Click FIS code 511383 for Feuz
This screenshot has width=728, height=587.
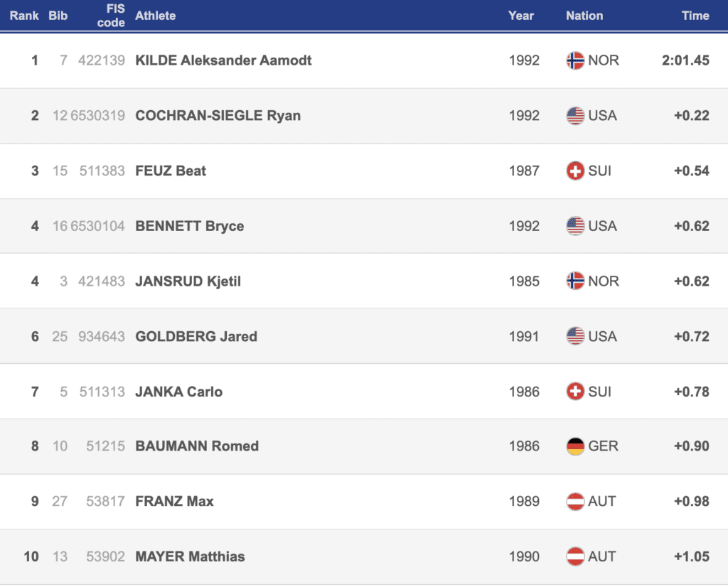102,171
